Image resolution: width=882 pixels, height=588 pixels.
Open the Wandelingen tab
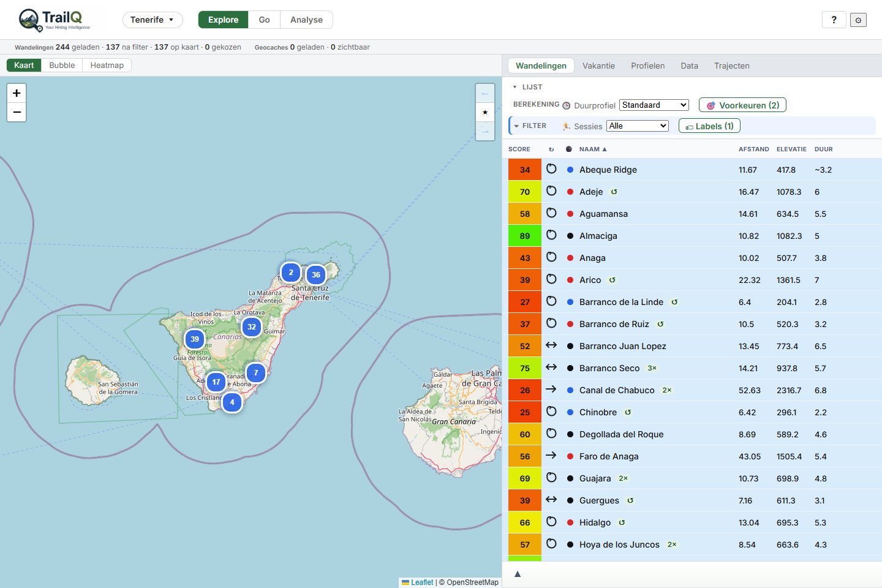click(x=541, y=66)
